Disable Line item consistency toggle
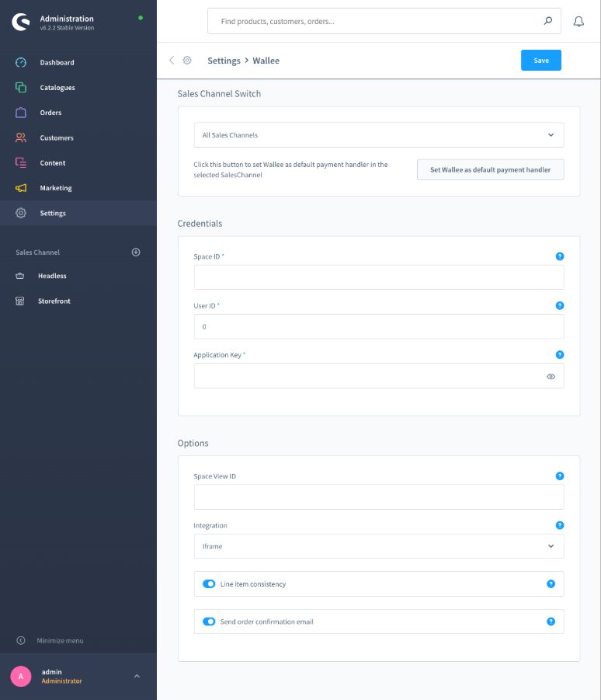The width and height of the screenshot is (601, 700). (209, 584)
